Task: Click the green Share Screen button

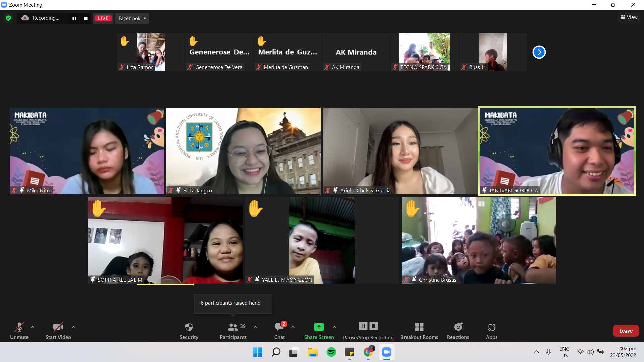Action: click(319, 331)
